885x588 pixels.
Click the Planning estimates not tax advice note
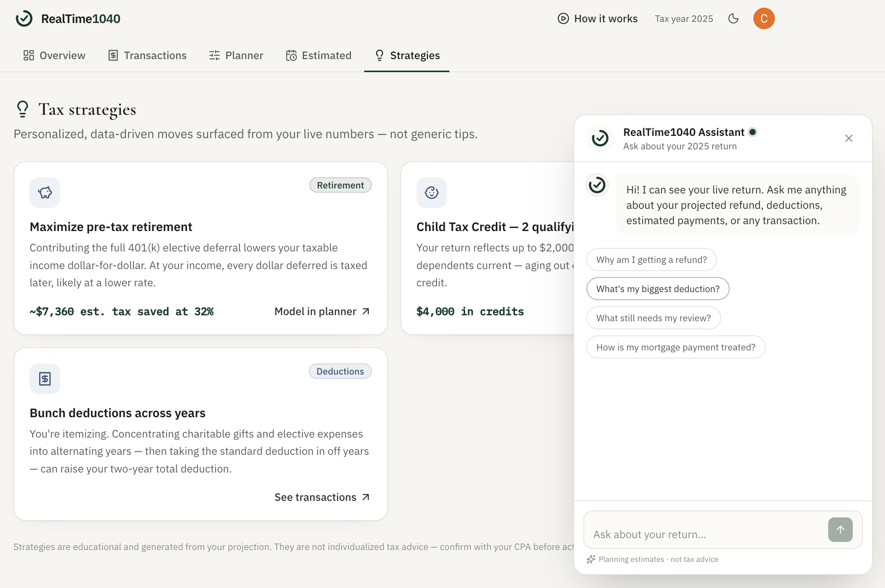click(658, 559)
